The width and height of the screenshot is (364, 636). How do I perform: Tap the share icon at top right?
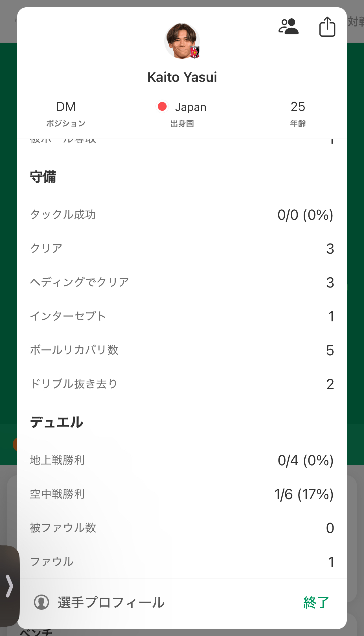(327, 27)
